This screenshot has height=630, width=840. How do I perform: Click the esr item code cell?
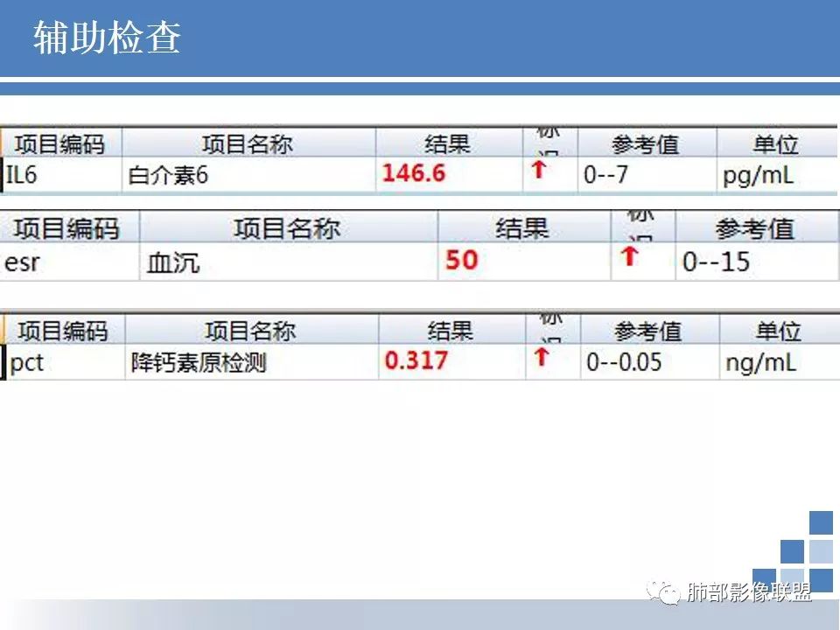[70, 262]
